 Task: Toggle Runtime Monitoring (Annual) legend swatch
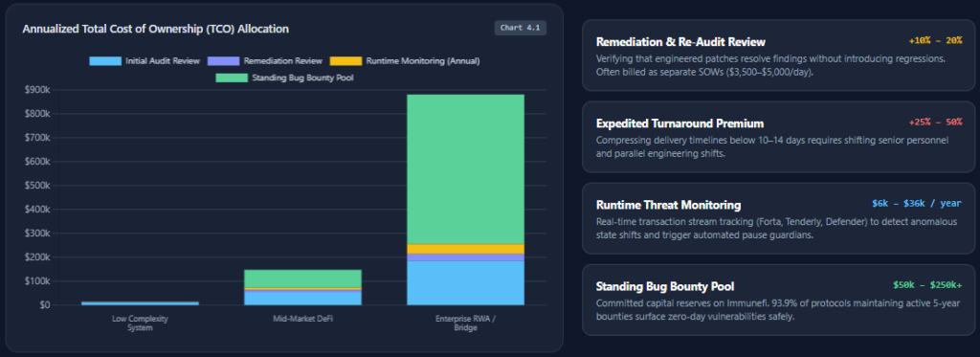(x=345, y=61)
